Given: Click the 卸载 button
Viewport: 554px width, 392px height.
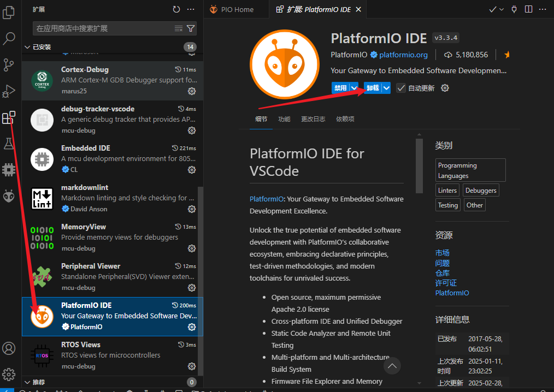Looking at the screenshot, I should [373, 88].
